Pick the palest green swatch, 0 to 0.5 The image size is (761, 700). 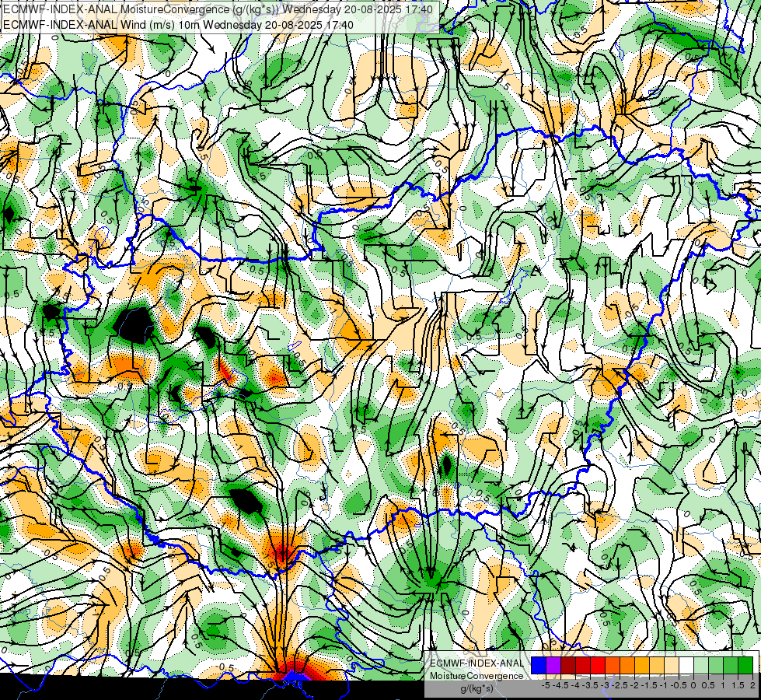click(x=701, y=665)
